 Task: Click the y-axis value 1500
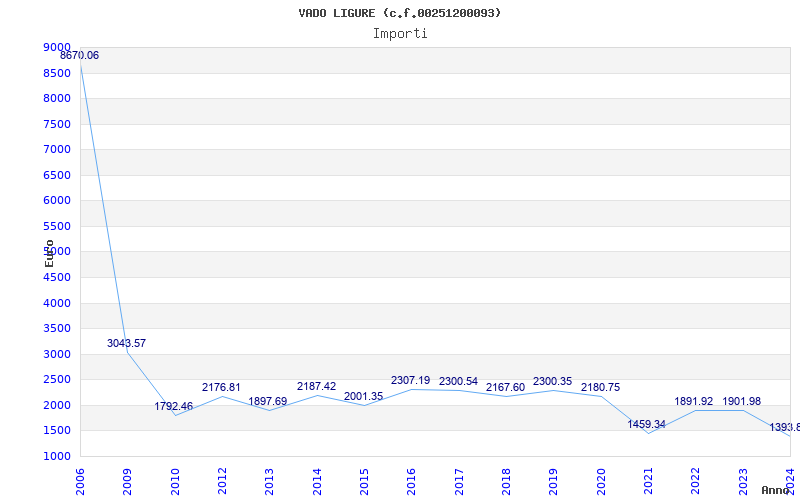click(x=57, y=431)
